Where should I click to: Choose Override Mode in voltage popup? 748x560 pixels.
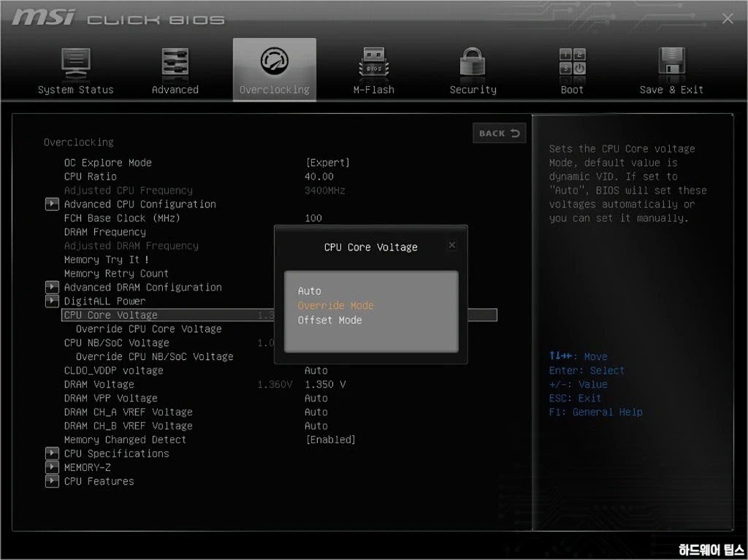335,306
